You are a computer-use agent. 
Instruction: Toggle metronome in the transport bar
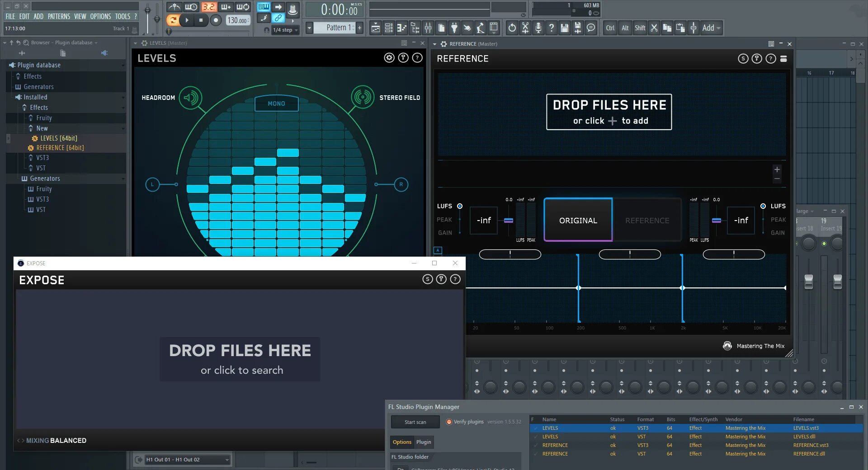(x=174, y=7)
